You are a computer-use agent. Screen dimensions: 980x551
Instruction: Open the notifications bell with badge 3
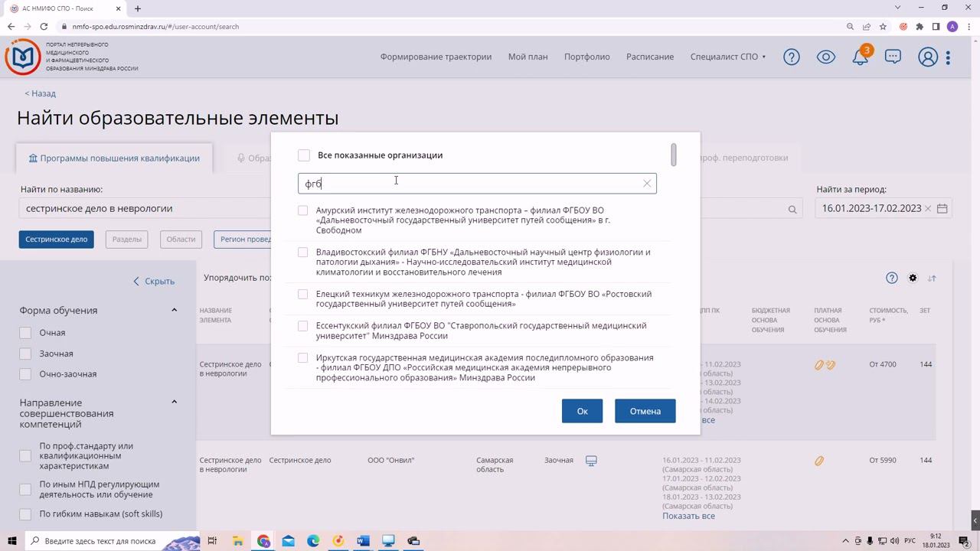861,57
